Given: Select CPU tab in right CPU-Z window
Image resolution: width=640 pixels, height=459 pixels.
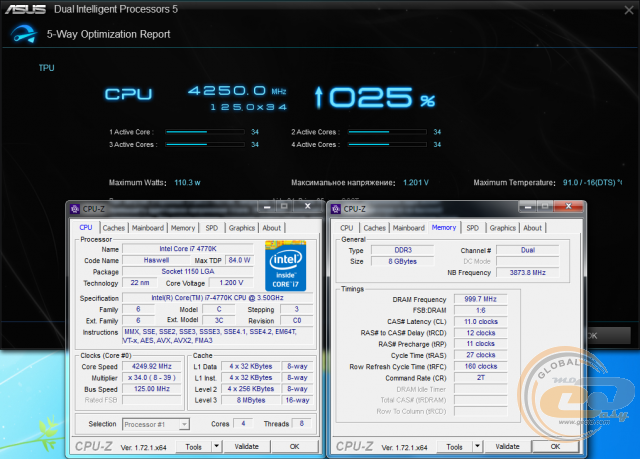Looking at the screenshot, I should [347, 228].
